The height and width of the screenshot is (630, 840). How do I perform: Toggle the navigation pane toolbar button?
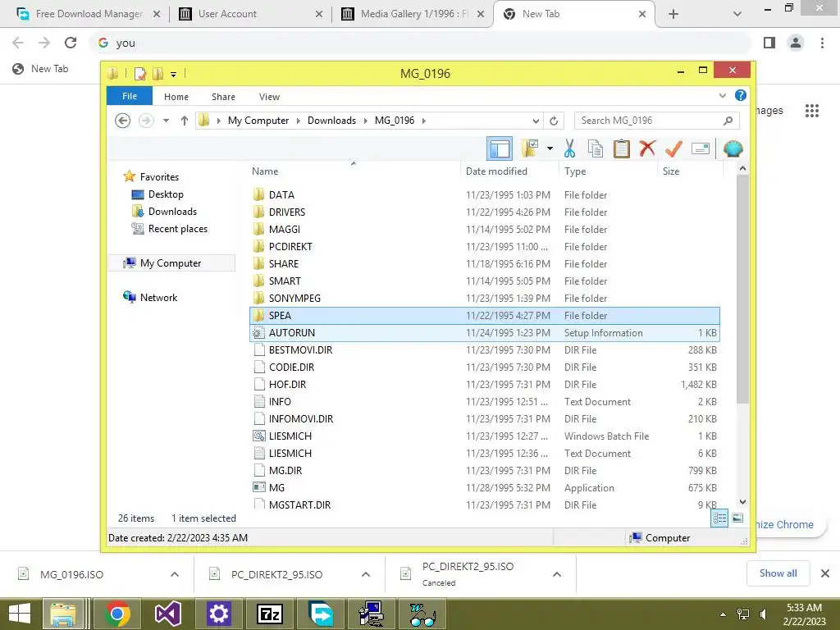point(500,148)
